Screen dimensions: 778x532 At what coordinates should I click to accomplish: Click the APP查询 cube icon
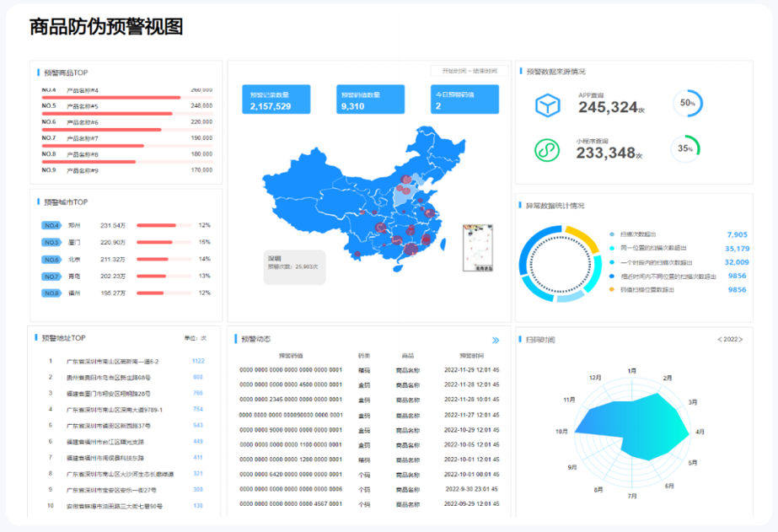coord(547,105)
